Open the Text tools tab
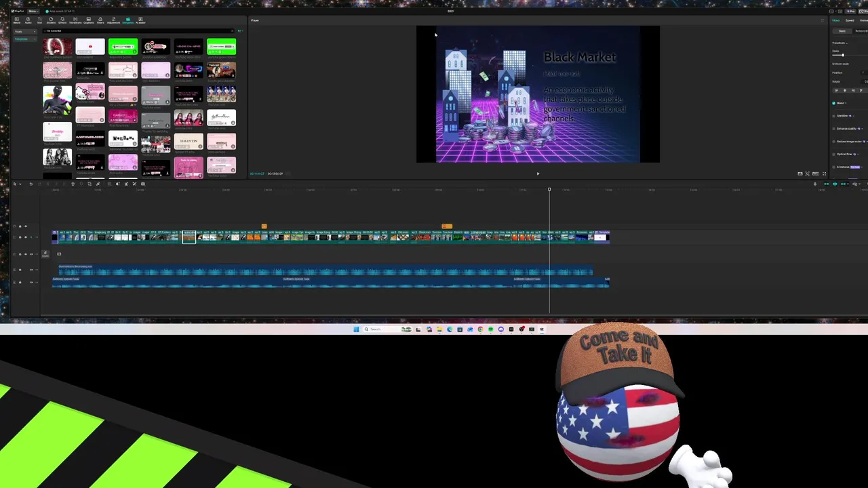 39,20
